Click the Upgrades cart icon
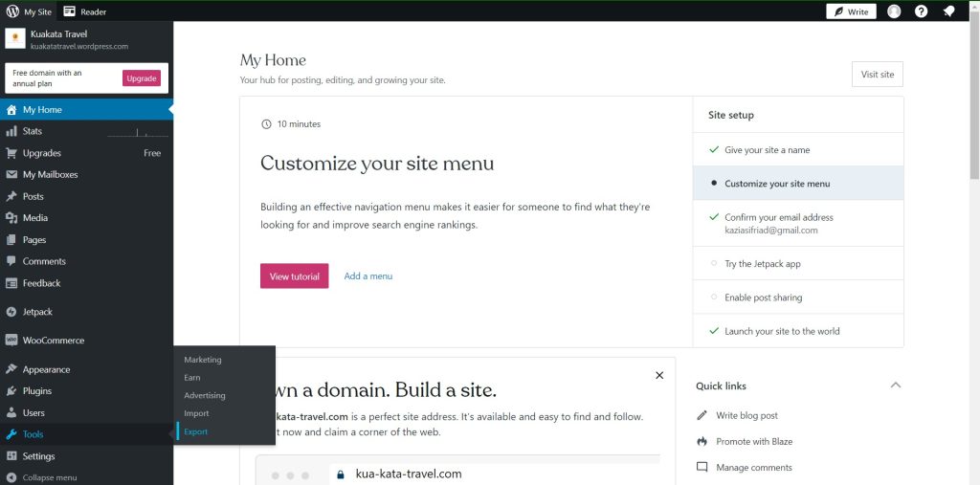The height and width of the screenshot is (485, 980). 11,153
